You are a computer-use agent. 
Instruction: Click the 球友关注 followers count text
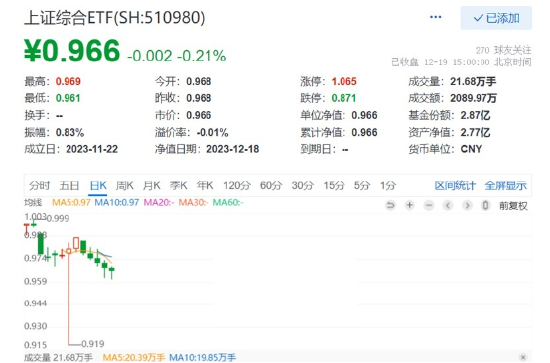tap(504, 51)
